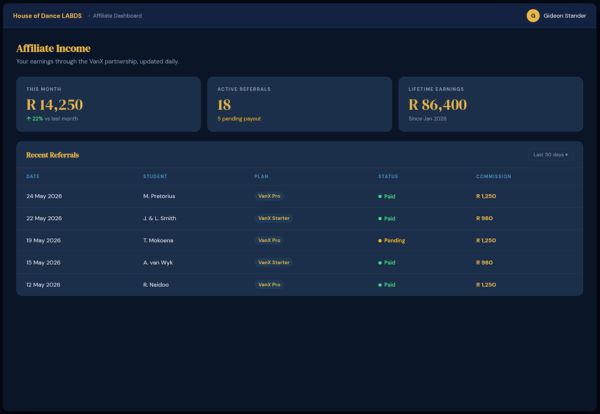The height and width of the screenshot is (414, 600).
Task: Select the Active Referrals count 18
Action: (x=224, y=105)
